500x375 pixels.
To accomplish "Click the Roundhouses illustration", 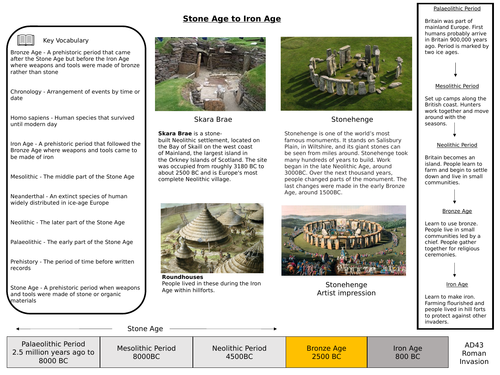I will pos(212,238).
